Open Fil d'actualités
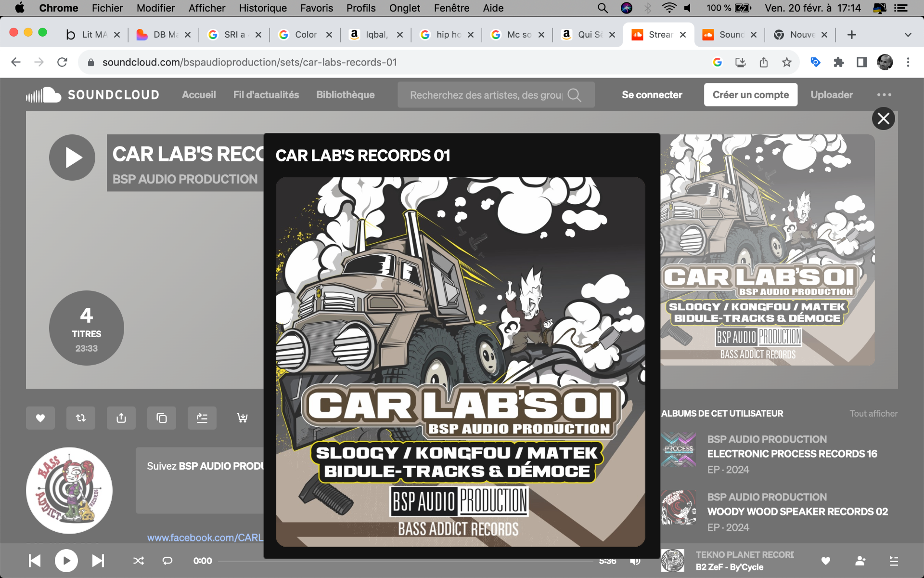Screen dimensions: 924x578 tap(266, 95)
